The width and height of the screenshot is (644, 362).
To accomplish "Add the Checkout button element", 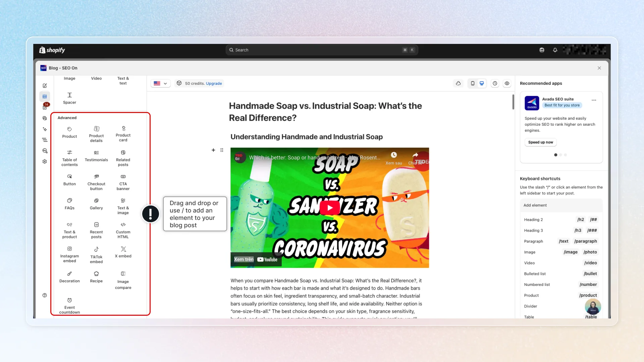I will pos(96,182).
